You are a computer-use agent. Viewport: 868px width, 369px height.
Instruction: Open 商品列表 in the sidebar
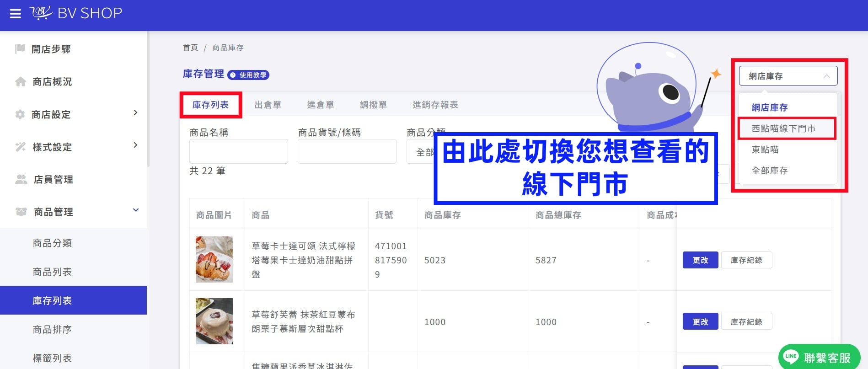tap(73, 272)
